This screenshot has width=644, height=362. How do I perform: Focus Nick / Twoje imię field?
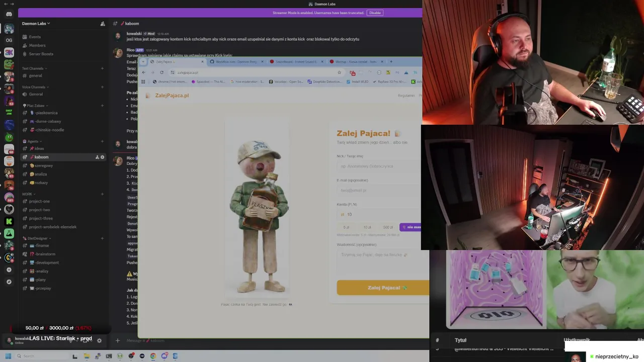tap(380, 166)
